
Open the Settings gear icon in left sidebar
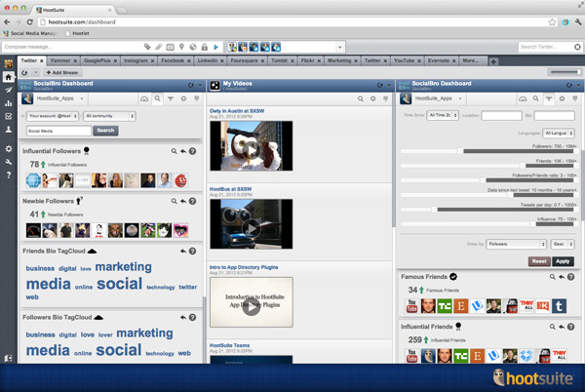pos(8,149)
